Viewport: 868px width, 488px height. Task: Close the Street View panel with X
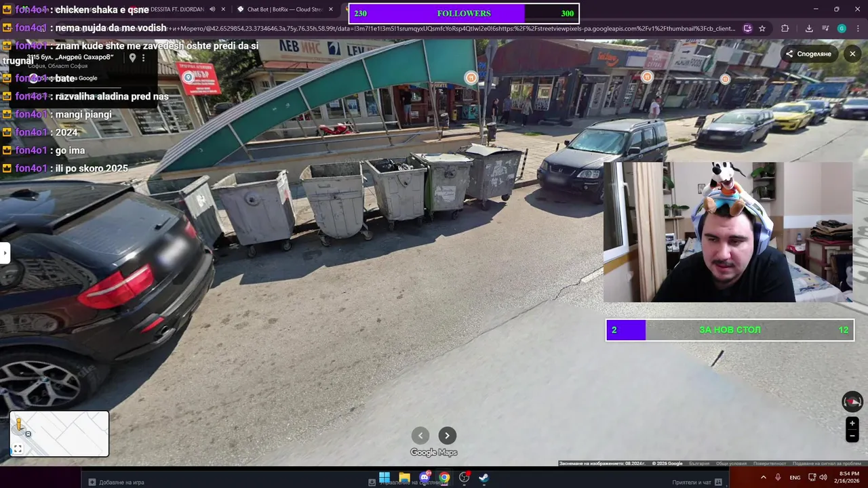852,54
